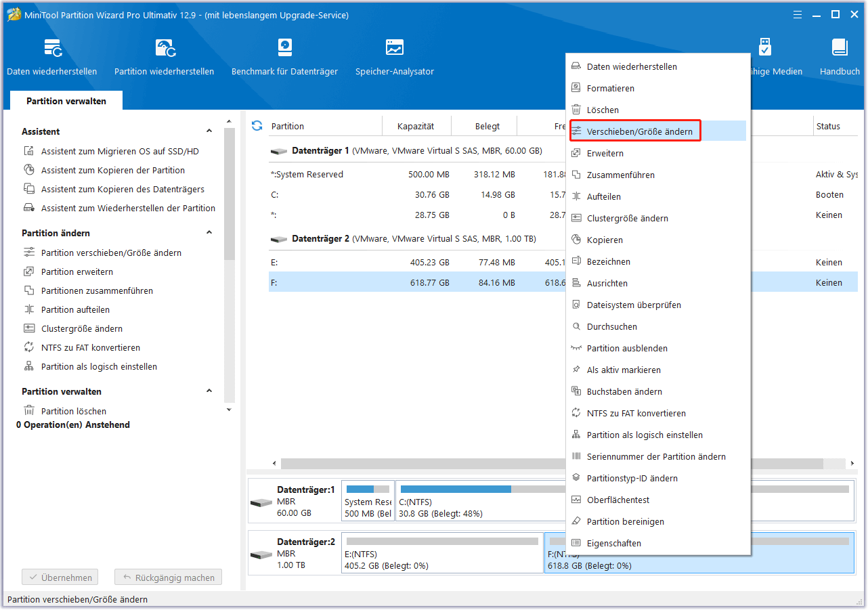
Task: Refresh the partition list icon
Action: click(x=257, y=126)
